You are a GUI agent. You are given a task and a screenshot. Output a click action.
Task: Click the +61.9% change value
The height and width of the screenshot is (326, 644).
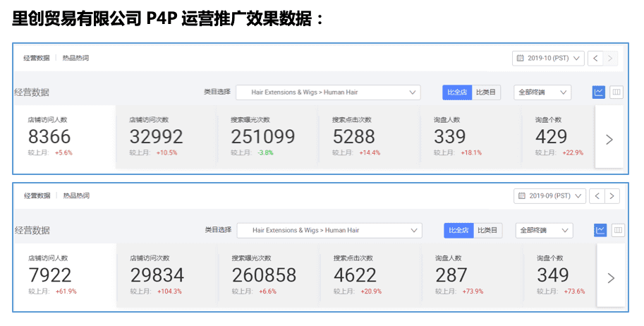66,291
